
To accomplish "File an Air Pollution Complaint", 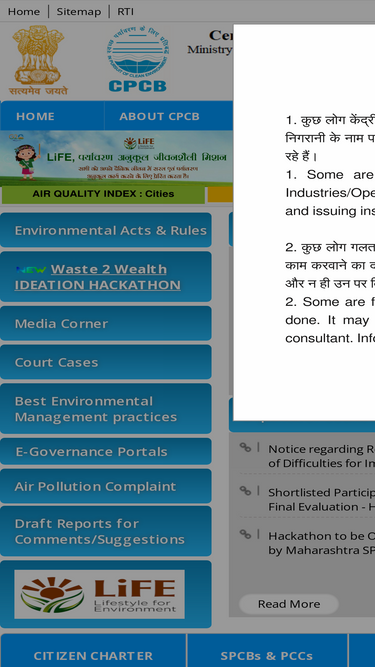I will click(x=105, y=486).
